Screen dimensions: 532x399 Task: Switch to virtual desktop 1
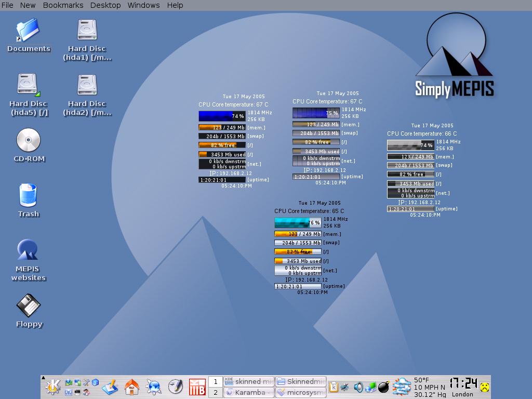(216, 382)
